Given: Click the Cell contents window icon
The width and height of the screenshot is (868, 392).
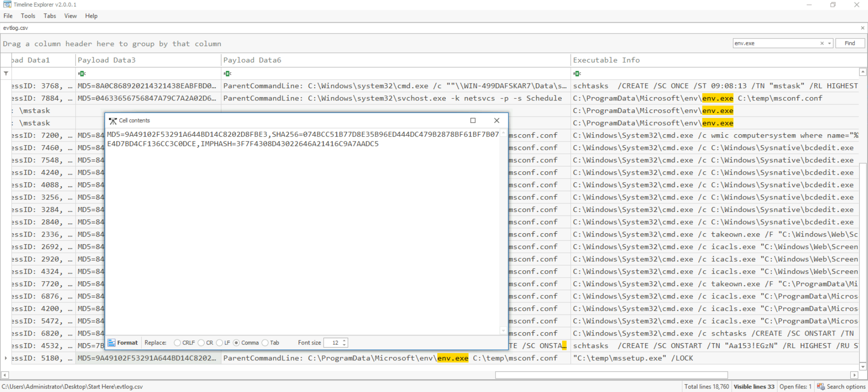Looking at the screenshot, I should (113, 121).
